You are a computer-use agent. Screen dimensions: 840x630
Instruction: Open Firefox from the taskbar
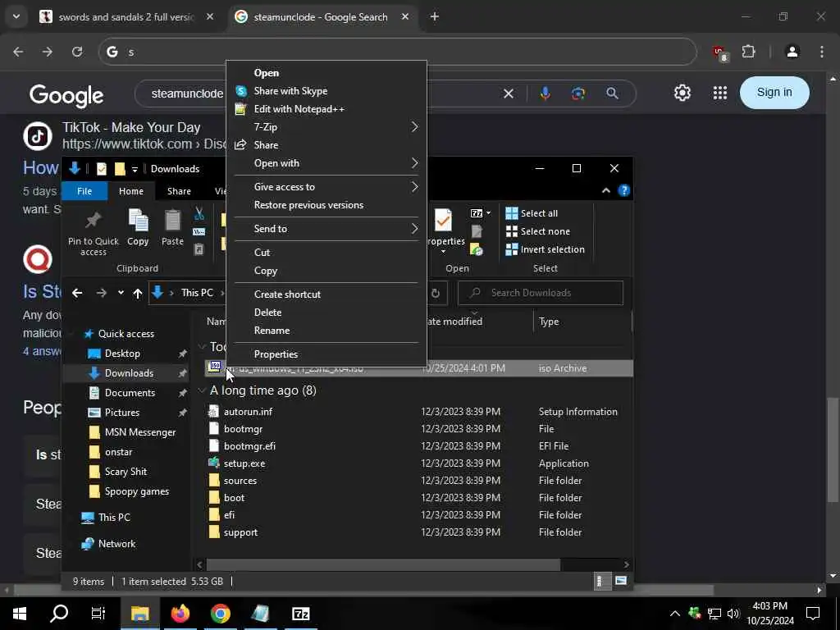pyautogui.click(x=180, y=614)
